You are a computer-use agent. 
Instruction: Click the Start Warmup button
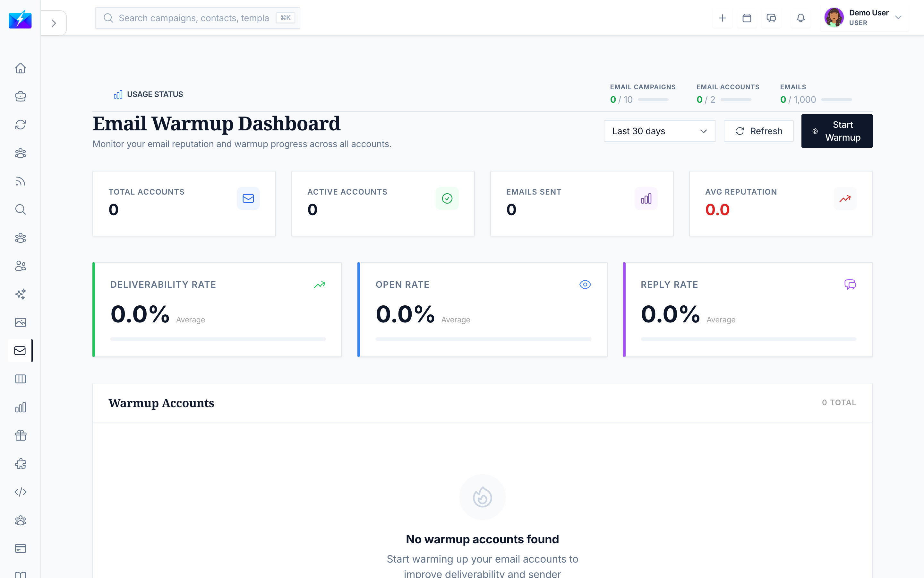pos(836,131)
